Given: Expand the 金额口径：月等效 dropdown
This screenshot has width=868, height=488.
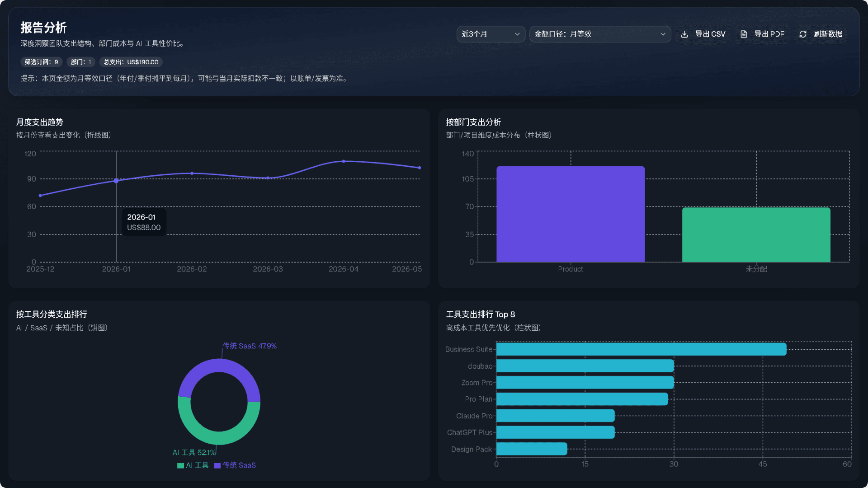Looking at the screenshot, I should point(600,34).
